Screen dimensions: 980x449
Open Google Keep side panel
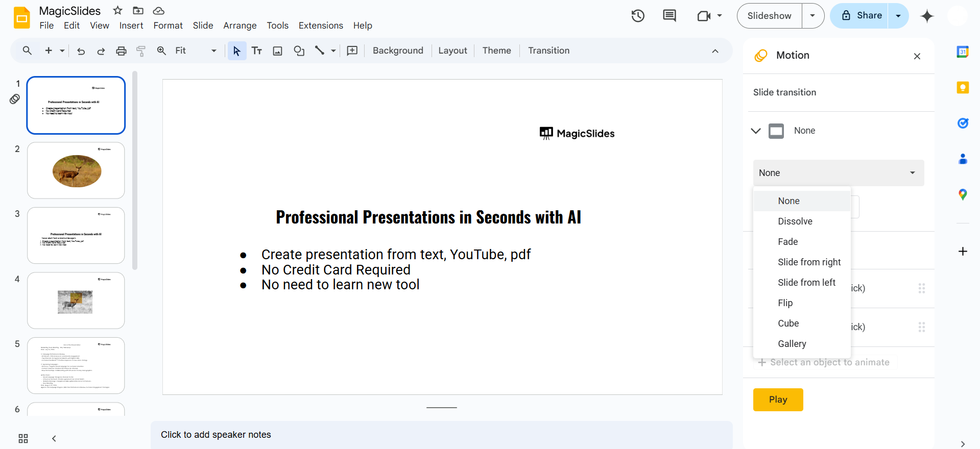pyautogui.click(x=963, y=88)
